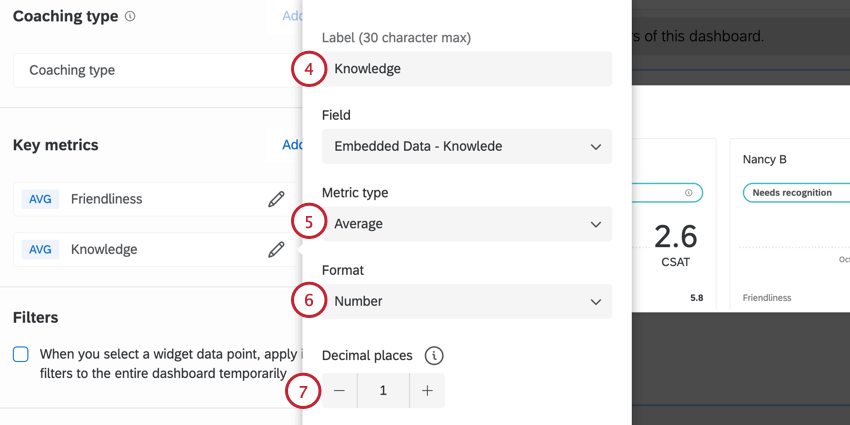Open the Format dropdown
850x425 pixels.
click(467, 301)
